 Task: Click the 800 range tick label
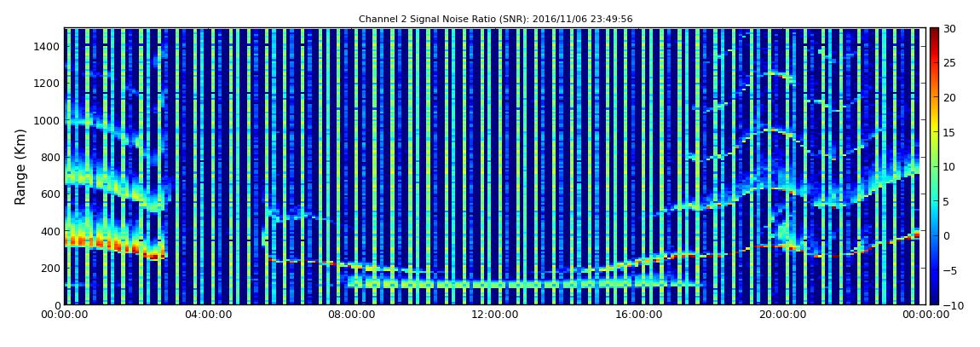pyautogui.click(x=50, y=157)
